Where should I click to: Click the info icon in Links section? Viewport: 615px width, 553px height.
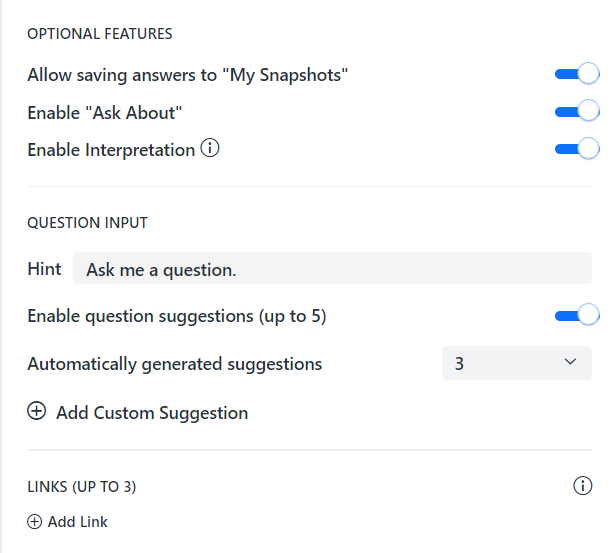coord(582,486)
